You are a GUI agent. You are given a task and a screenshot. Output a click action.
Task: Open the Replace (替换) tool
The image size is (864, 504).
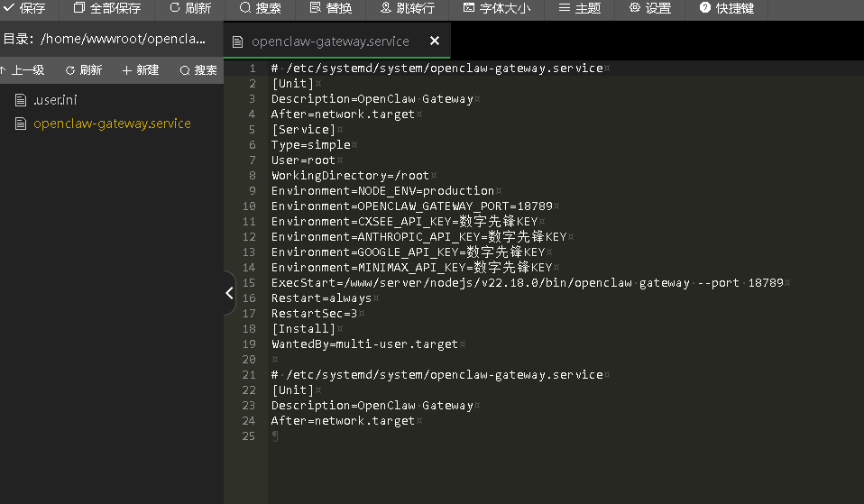pyautogui.click(x=330, y=9)
